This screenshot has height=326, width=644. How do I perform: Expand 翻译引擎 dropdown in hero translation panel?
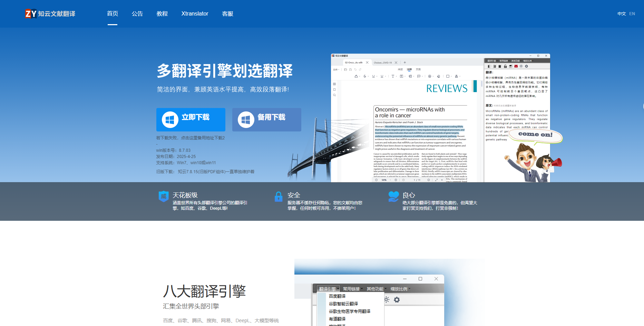[492, 61]
